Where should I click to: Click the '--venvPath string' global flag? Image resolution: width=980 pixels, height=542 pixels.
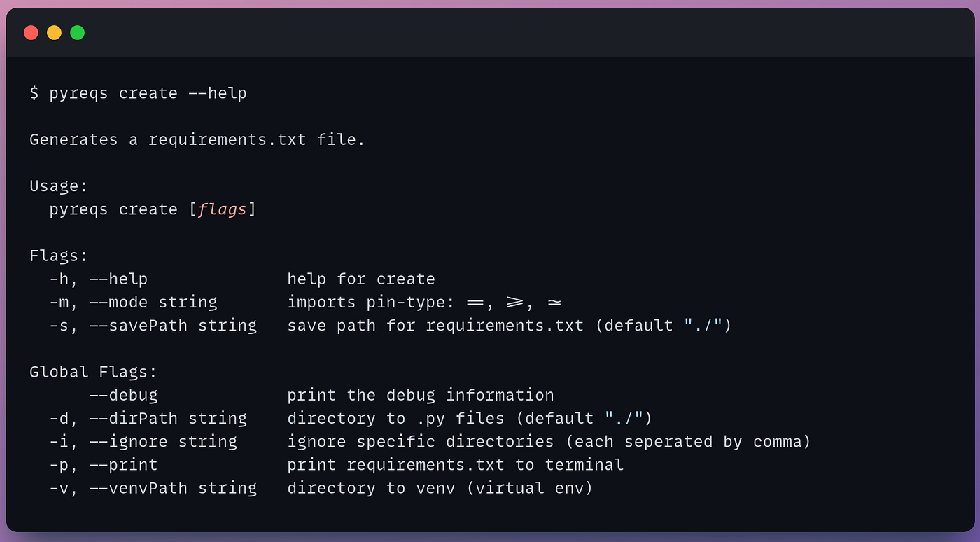pos(172,487)
